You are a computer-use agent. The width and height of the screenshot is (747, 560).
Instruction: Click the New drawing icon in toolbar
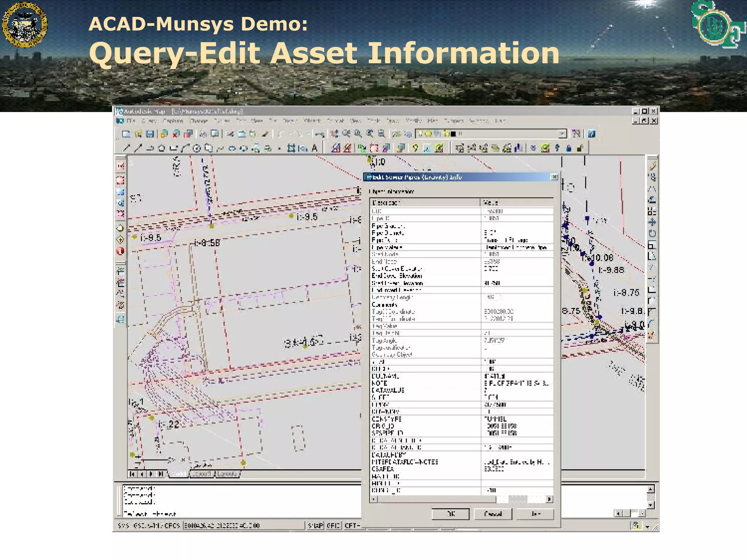[x=126, y=134]
